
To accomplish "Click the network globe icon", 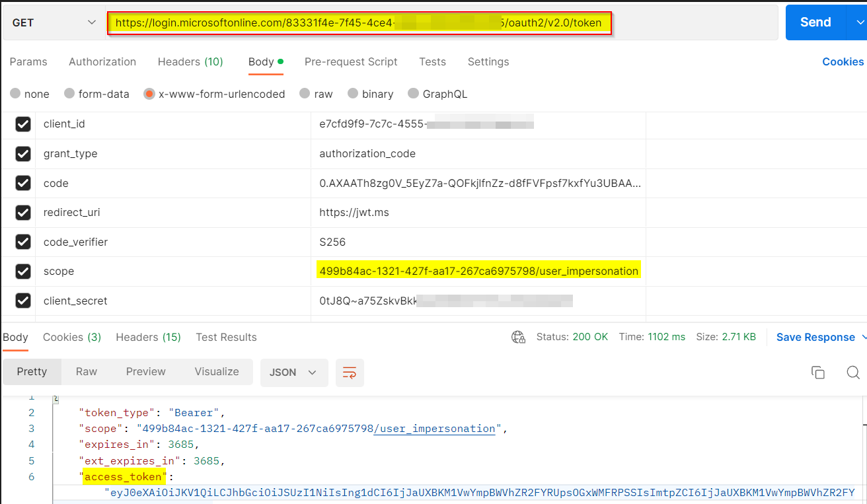I will [x=518, y=337].
